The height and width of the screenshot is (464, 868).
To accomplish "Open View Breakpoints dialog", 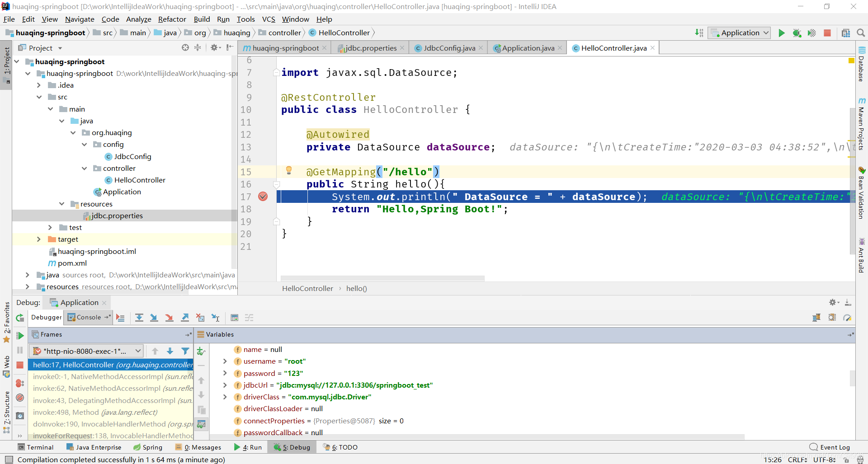I will coord(20,383).
